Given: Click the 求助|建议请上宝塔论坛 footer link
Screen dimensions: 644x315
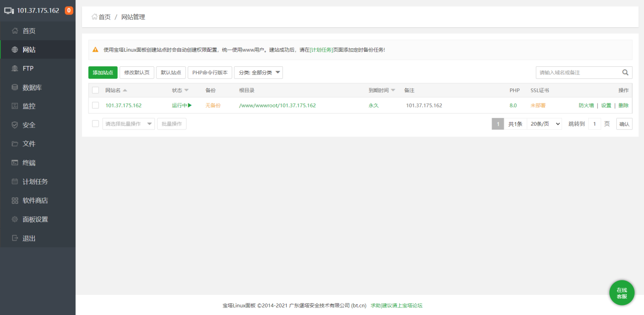Looking at the screenshot, I should pos(396,305).
